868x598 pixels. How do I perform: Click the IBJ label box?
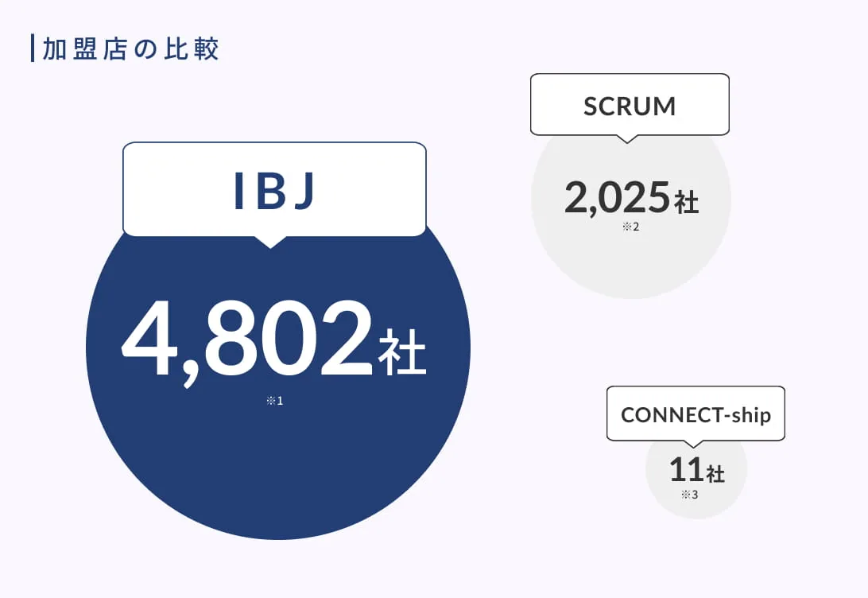pos(274,189)
